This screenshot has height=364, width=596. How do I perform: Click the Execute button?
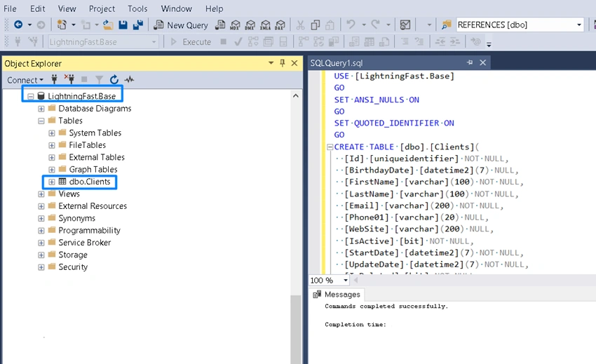coord(191,42)
